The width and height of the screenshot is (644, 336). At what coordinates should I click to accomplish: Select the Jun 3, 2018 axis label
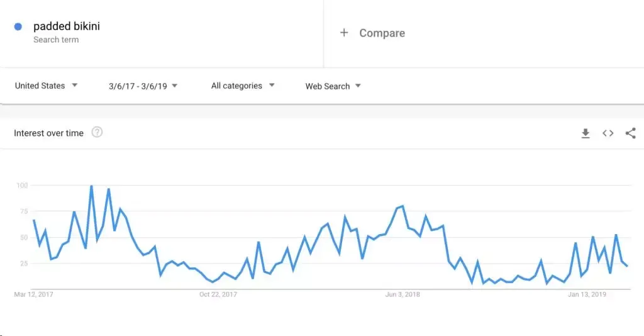point(402,294)
